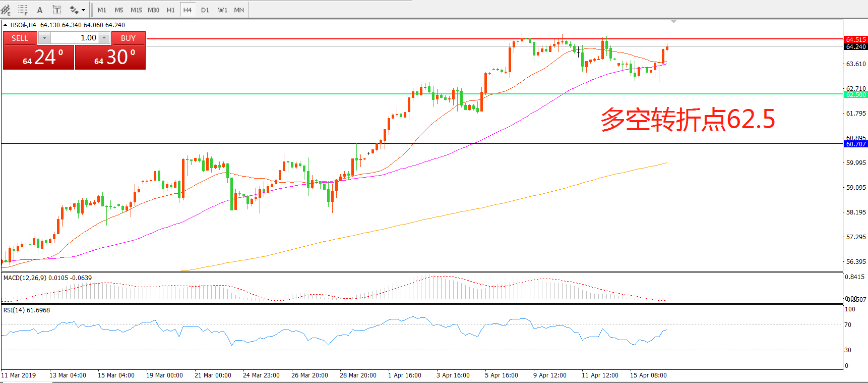Toggle the D1 daily timeframe
The image size is (868, 383).
coord(205,10)
